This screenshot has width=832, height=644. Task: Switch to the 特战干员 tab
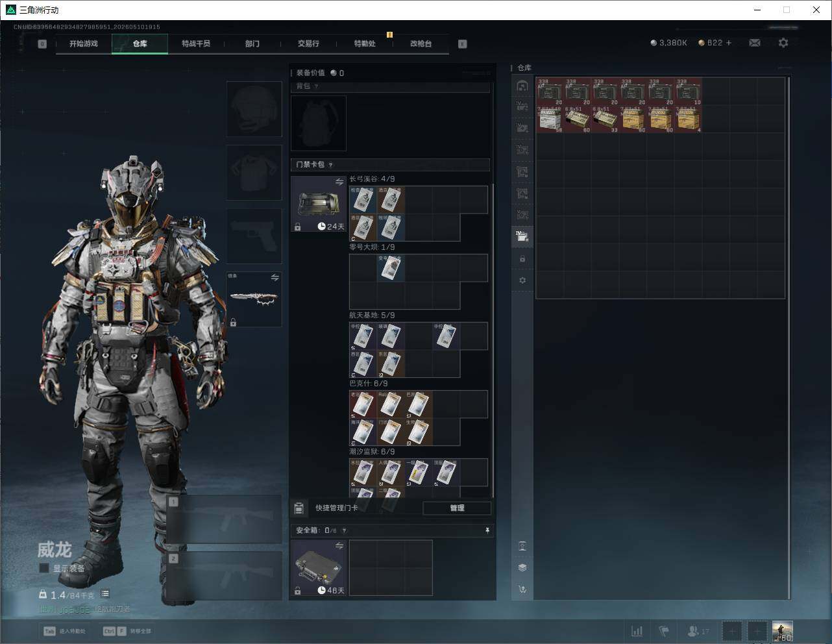[196, 43]
